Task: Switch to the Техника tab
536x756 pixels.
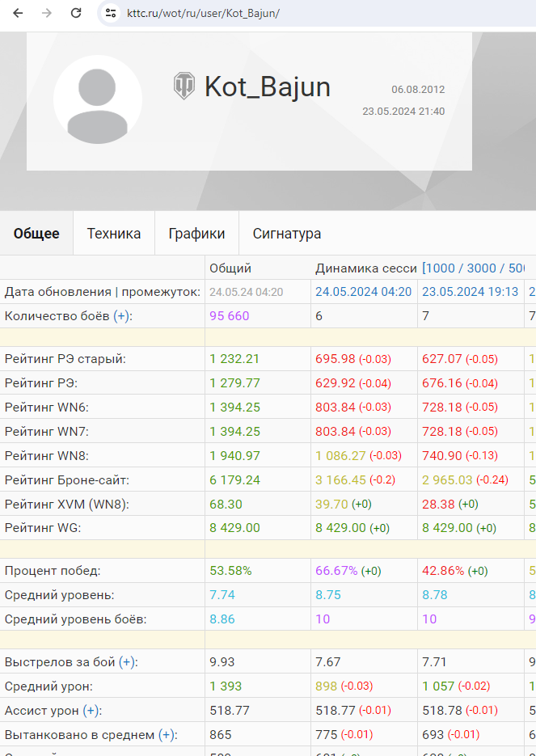Action: 114,234
